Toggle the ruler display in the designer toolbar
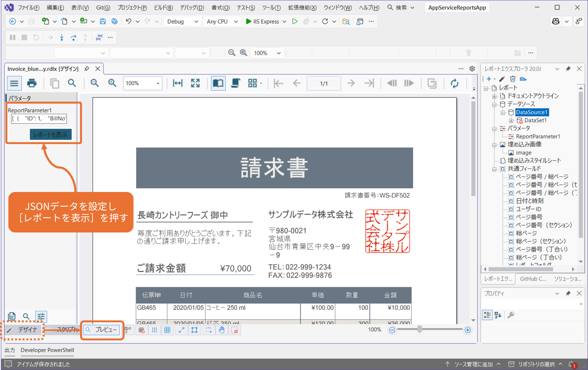The height and width of the screenshot is (370, 588). tap(128, 330)
